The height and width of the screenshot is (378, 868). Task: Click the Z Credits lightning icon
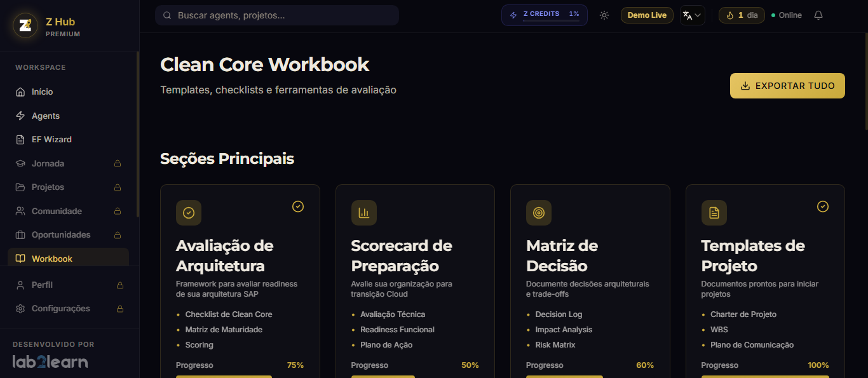click(513, 15)
